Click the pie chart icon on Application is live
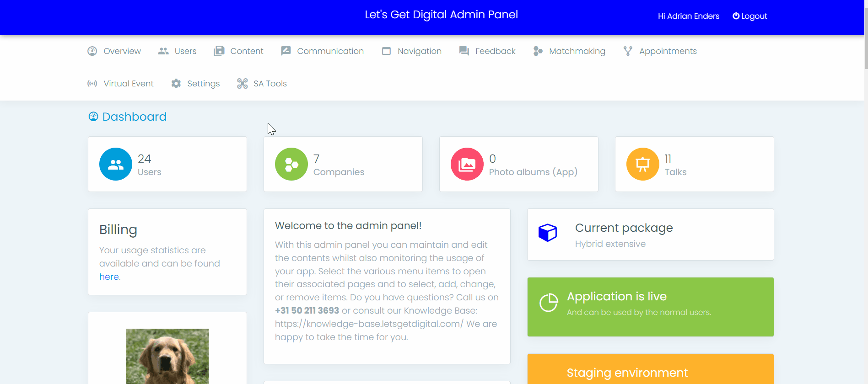Screen dimensions: 868x384 click(x=549, y=303)
